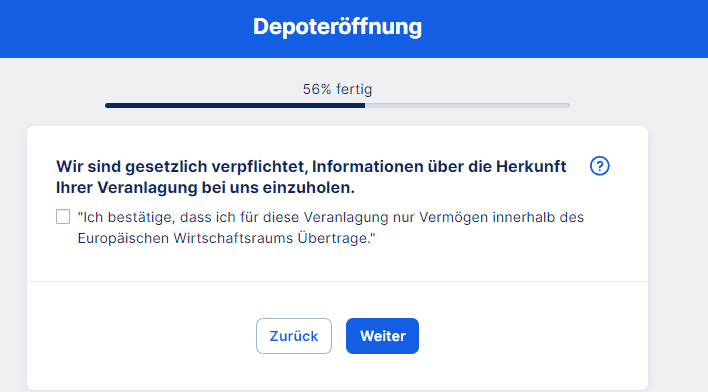This screenshot has width=708, height=392.
Task: Click the Depoteröffnung page title
Action: [337, 26]
